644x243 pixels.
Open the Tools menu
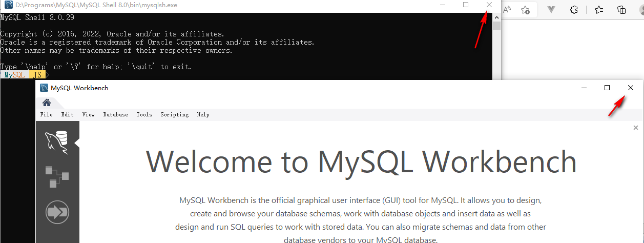tap(144, 114)
